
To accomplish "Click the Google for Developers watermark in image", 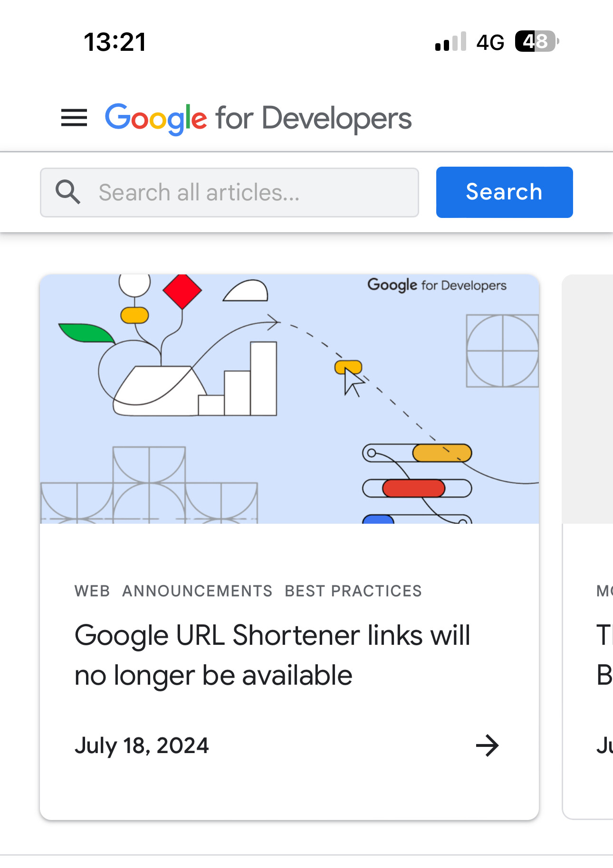I will pyautogui.click(x=437, y=285).
